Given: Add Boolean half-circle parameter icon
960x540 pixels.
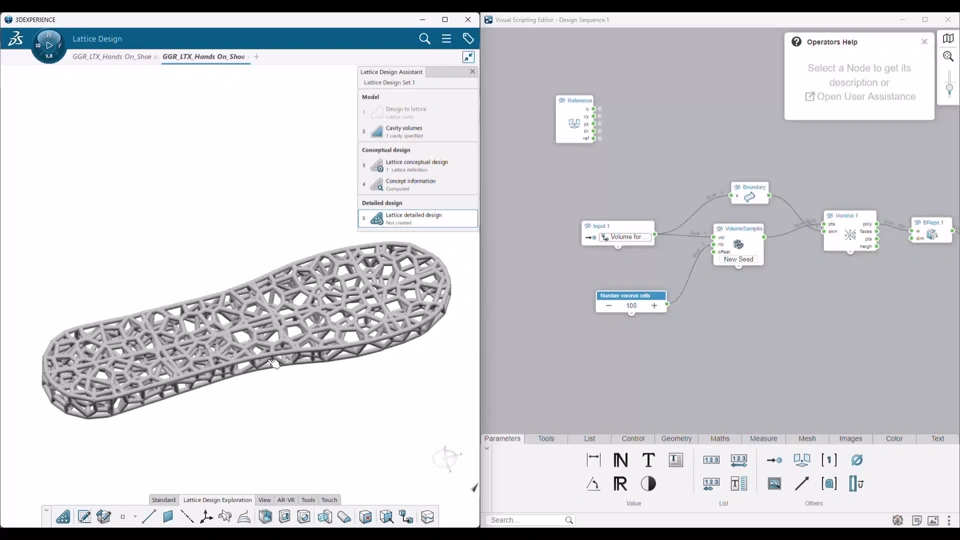Looking at the screenshot, I should coord(648,484).
